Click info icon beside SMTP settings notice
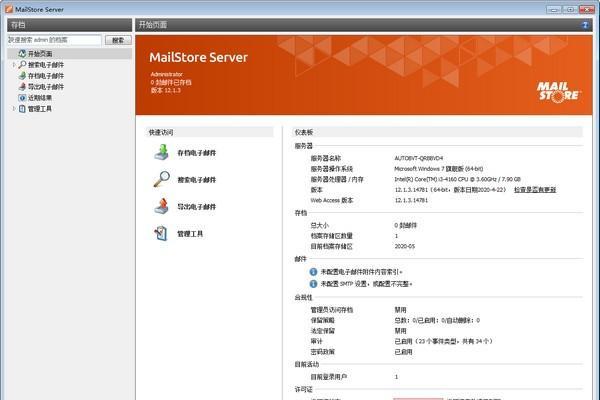Viewport: 600px width, 400px height. coord(313,284)
